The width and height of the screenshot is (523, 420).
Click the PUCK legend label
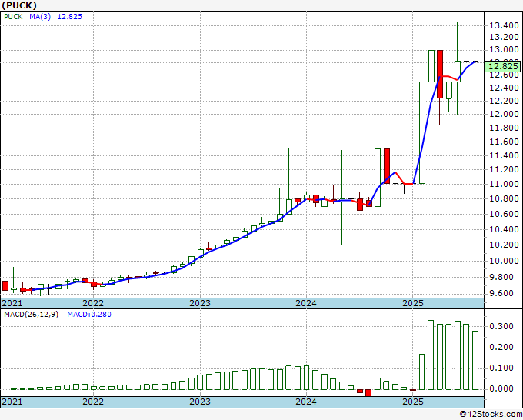point(13,17)
